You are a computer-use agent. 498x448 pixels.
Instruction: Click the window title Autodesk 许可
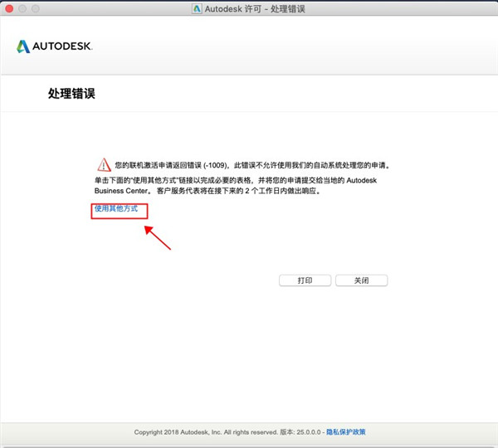click(x=255, y=9)
